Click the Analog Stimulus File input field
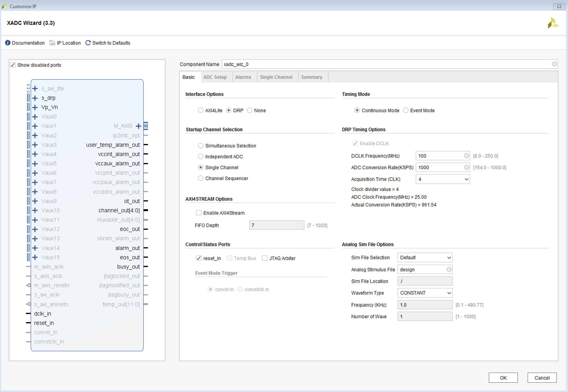The height and width of the screenshot is (392, 568). click(x=425, y=269)
